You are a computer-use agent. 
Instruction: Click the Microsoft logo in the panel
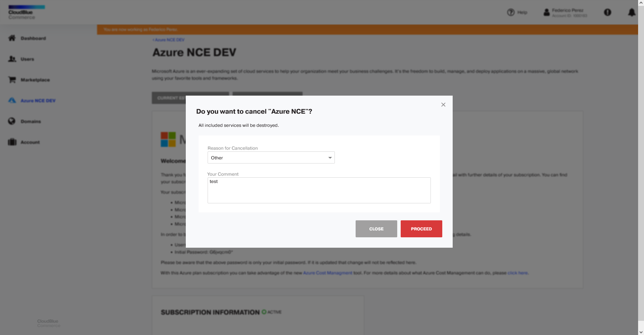pos(168,139)
